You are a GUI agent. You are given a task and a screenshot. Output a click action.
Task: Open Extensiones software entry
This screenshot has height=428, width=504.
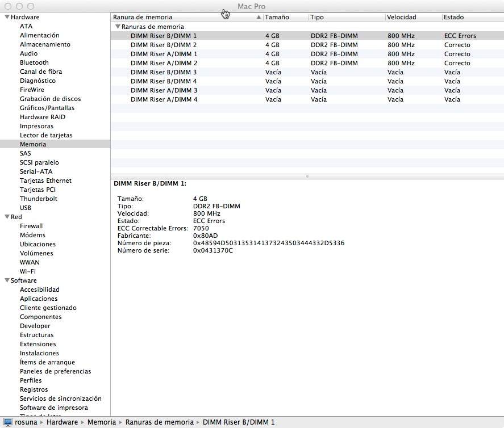(x=38, y=344)
